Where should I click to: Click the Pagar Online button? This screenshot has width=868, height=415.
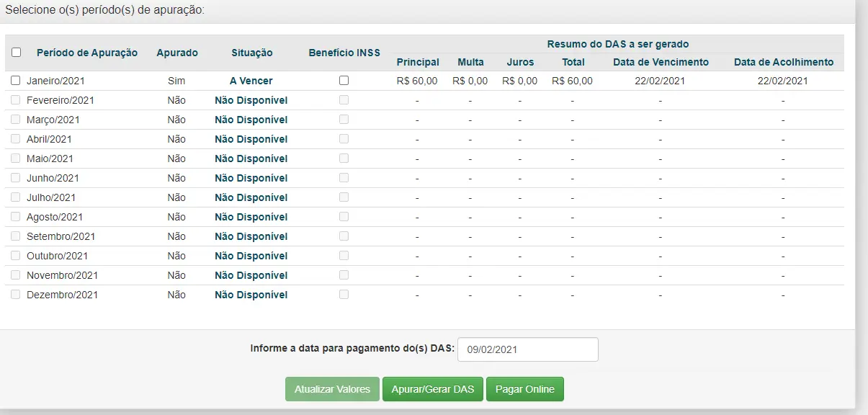click(x=524, y=389)
